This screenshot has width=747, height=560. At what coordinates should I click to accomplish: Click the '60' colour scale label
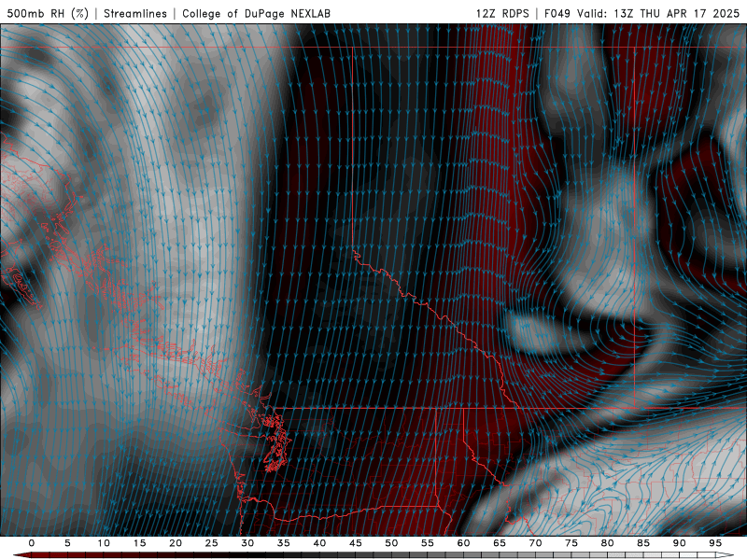click(463, 543)
